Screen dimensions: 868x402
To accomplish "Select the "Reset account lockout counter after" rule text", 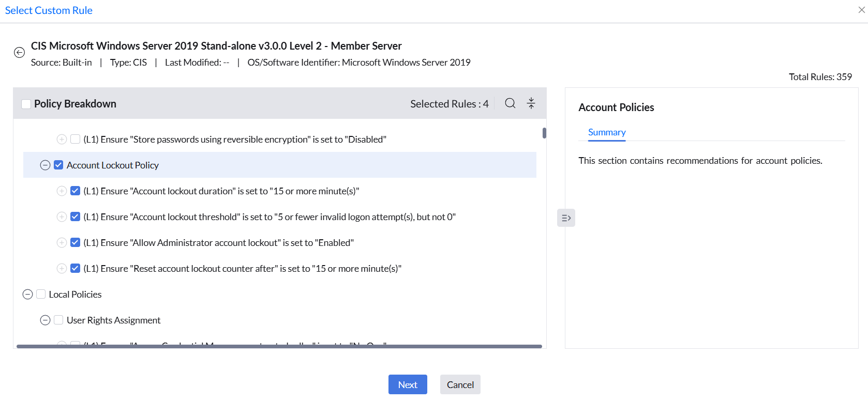I will pos(243,269).
